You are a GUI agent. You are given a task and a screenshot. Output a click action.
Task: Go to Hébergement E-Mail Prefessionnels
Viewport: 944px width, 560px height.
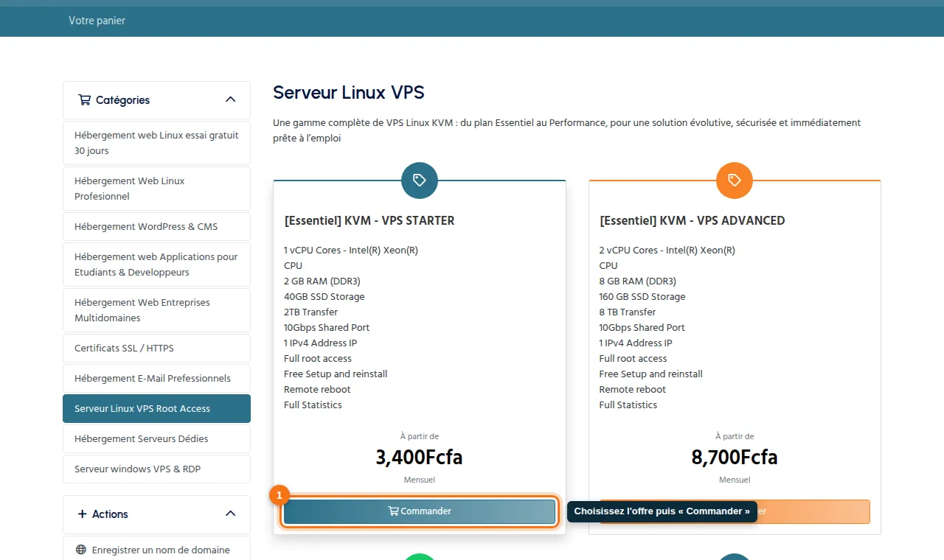coord(156,378)
